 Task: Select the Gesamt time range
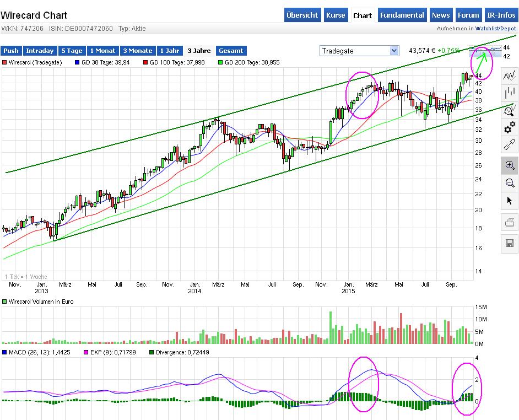pyautogui.click(x=231, y=51)
